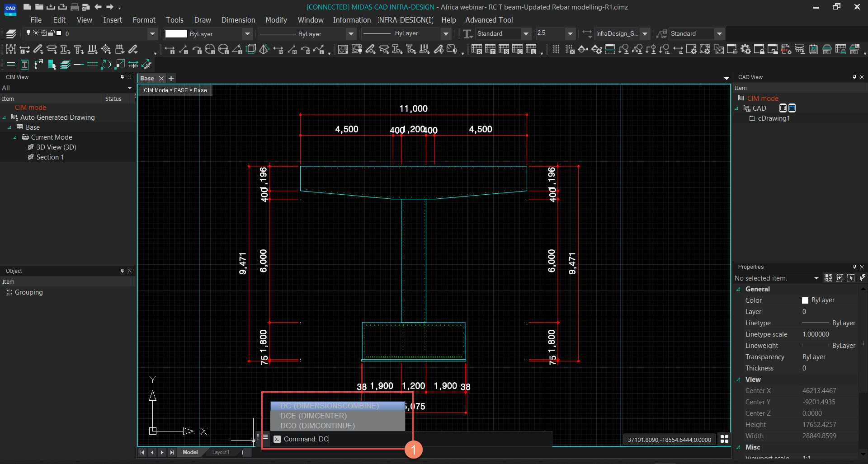
Task: Open the All filter dropdown in CIM View
Action: coord(130,88)
